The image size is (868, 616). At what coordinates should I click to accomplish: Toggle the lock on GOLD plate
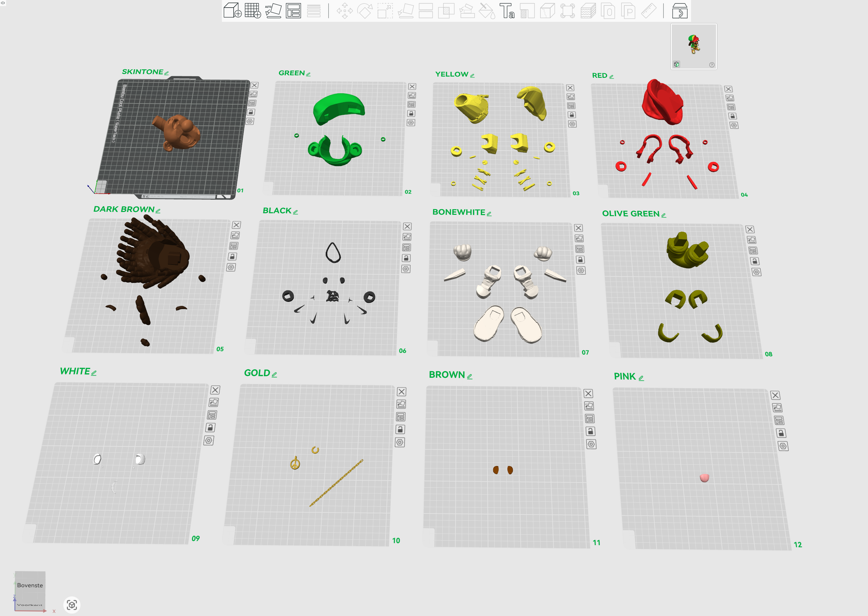(x=400, y=429)
